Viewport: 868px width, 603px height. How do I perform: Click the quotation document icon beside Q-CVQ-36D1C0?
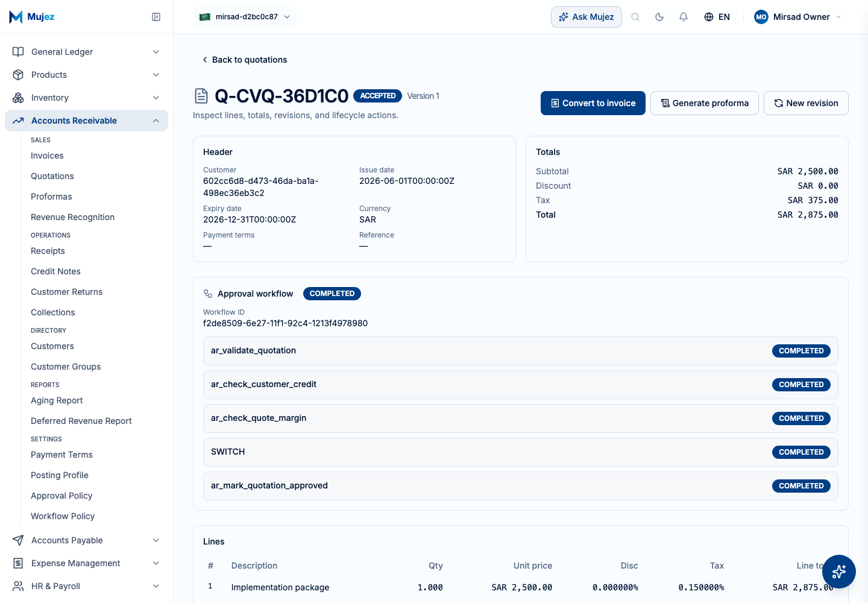(x=201, y=96)
